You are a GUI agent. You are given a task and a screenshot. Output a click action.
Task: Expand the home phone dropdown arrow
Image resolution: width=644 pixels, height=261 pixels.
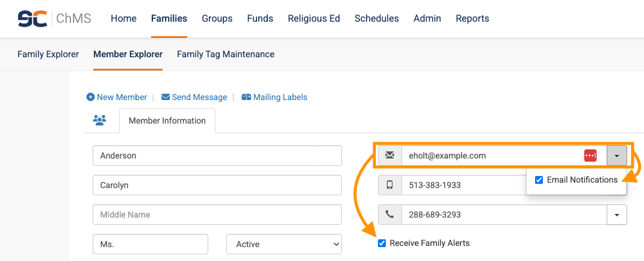pos(617,215)
